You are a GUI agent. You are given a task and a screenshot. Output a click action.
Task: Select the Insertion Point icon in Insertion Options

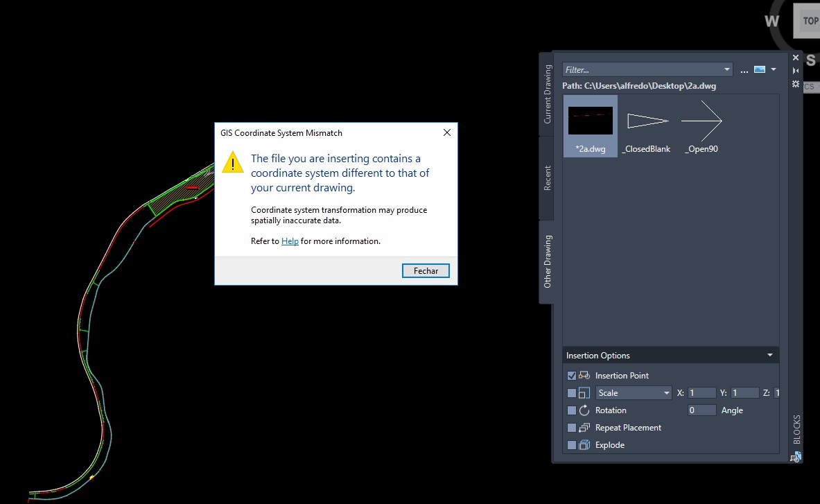584,375
